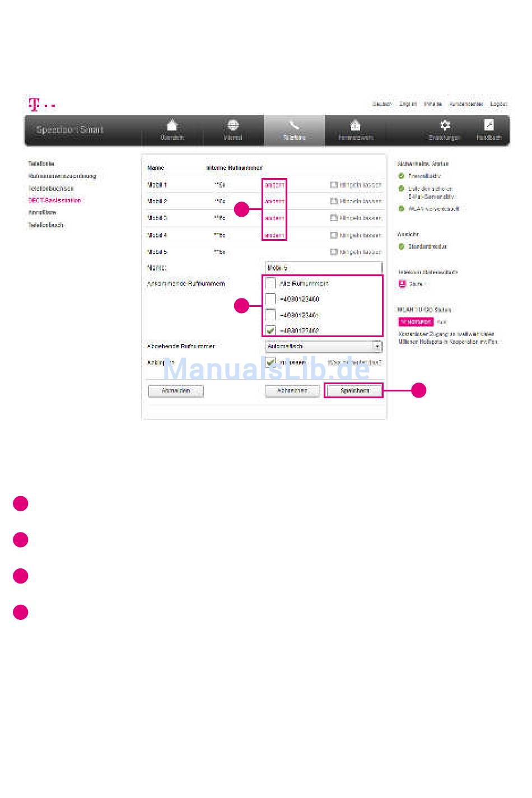The width and height of the screenshot is (532, 798).
Task: Select DECT-Basisstation in left sidebar
Action: click(55, 200)
